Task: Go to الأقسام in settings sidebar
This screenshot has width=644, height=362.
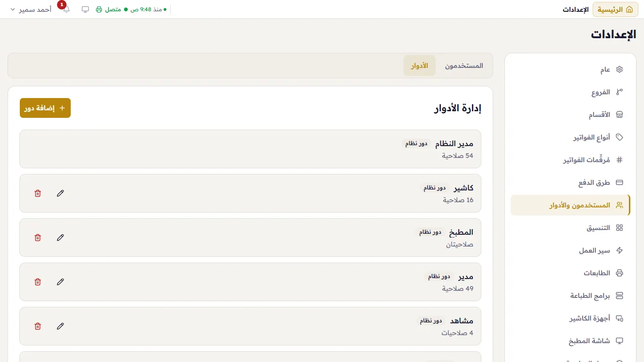Action: [x=570, y=115]
